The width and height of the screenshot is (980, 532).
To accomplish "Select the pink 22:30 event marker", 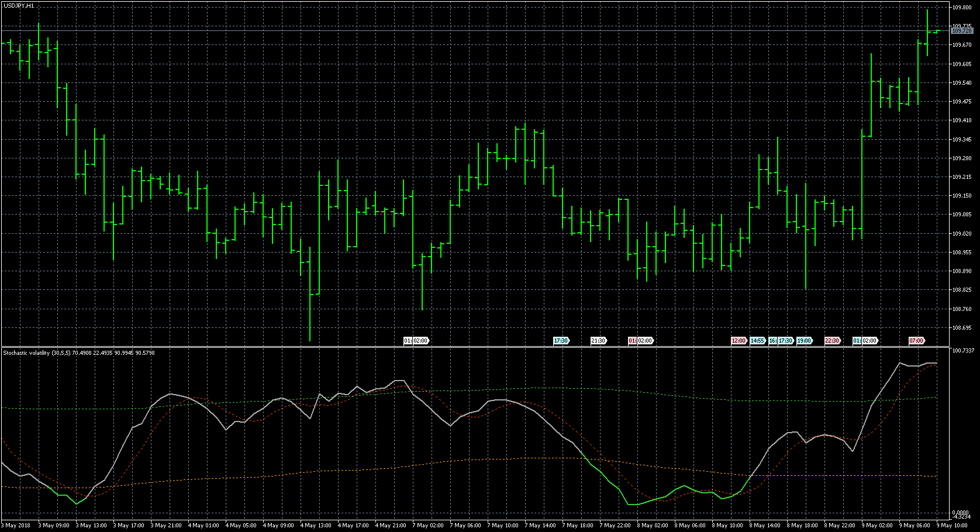I will click(x=832, y=340).
